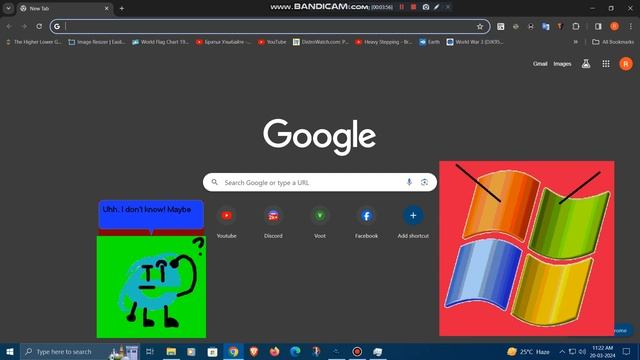
Task: Show hidden system tray icons
Action: pos(562,351)
